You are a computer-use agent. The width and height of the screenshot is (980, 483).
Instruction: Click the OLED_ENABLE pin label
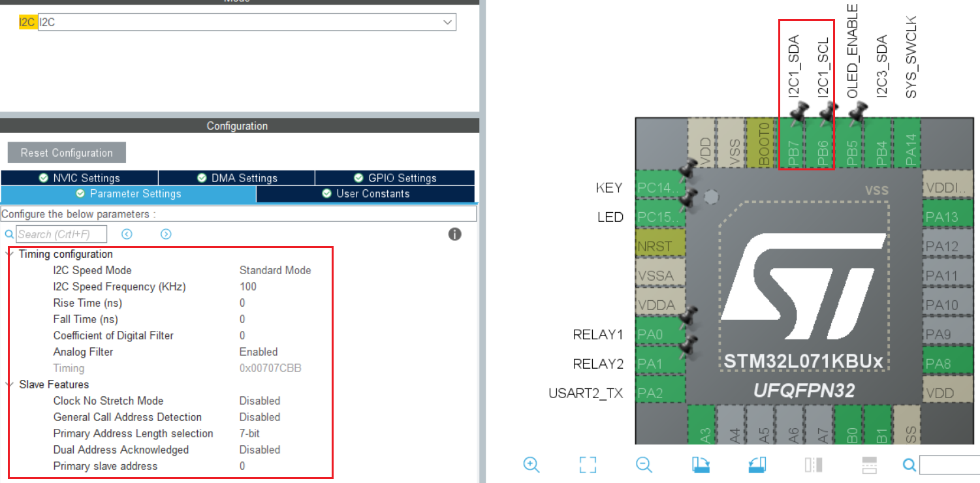coord(852,51)
